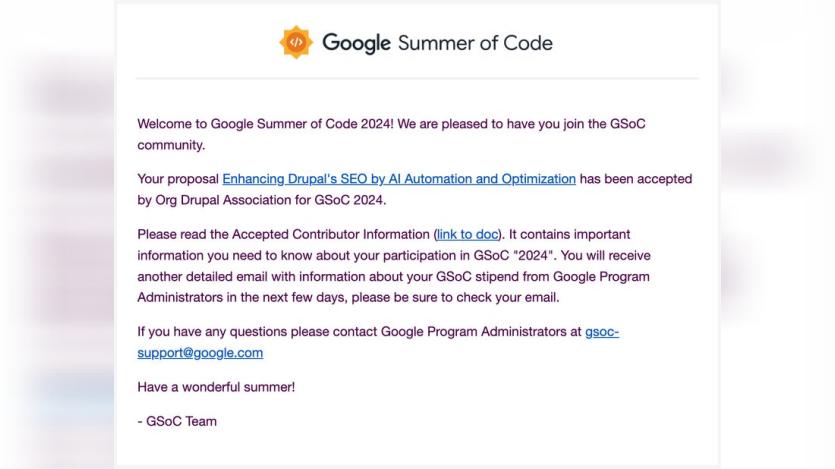Click the blurred background left of the email
The height and width of the screenshot is (469, 835).
(x=58, y=234)
